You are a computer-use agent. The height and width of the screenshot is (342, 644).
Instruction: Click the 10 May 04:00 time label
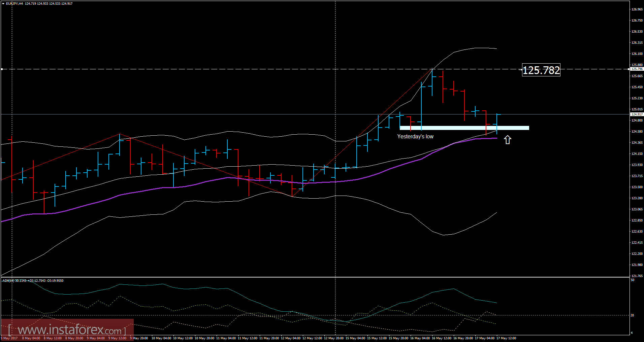[161, 338]
